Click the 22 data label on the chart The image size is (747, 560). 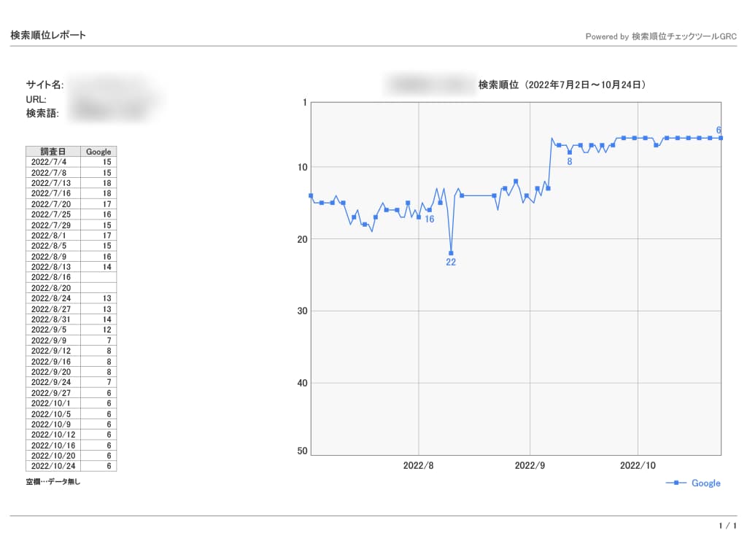451,262
